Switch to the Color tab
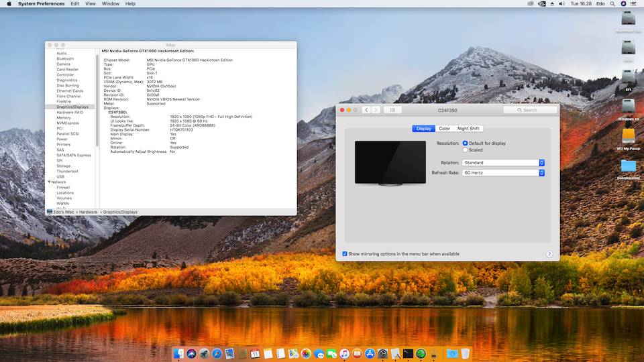The image size is (644, 362). click(x=444, y=129)
